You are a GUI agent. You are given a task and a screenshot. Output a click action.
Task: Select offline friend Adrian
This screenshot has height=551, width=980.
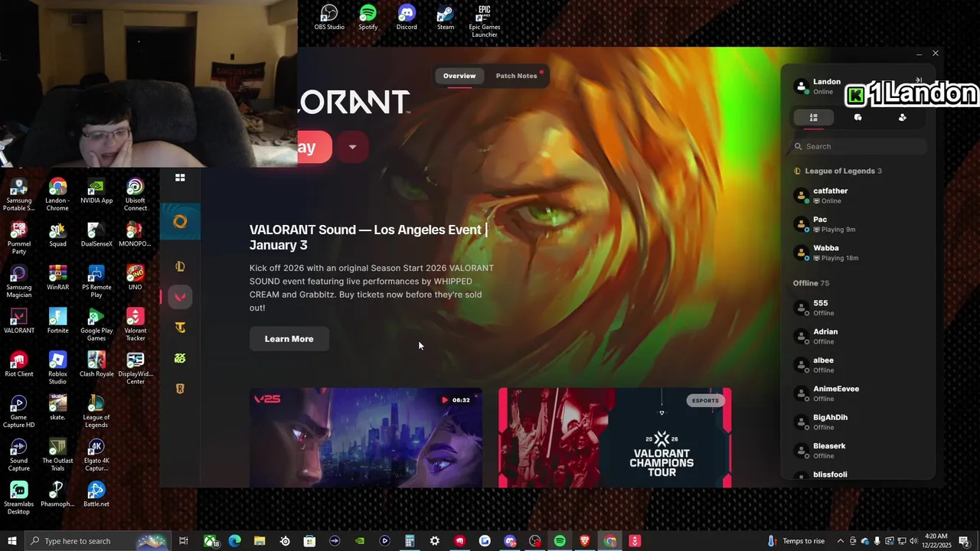[859, 337]
